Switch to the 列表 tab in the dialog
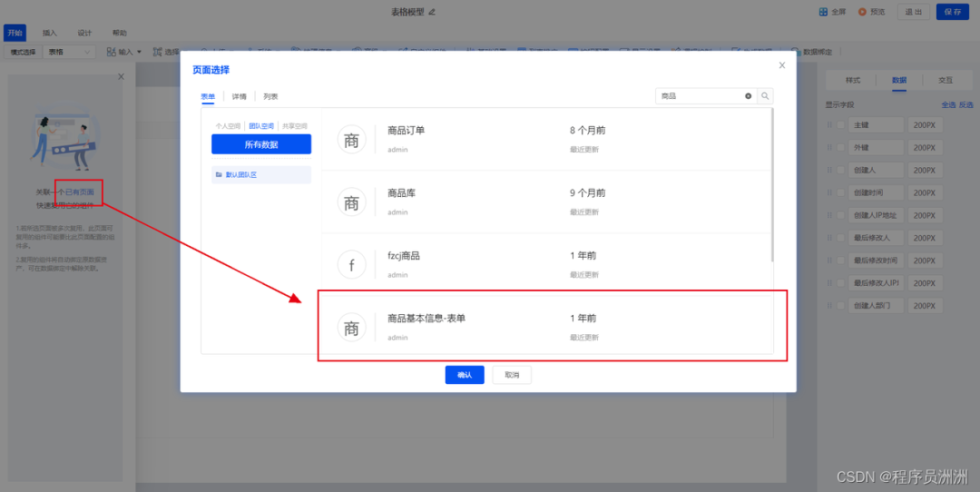Screen dimensions: 980x492 click(270, 96)
